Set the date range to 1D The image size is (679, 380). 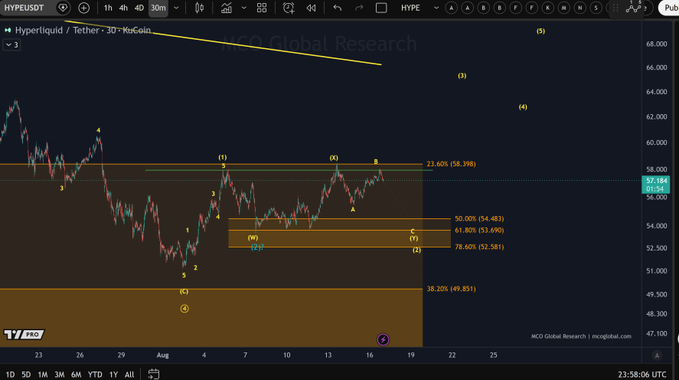coord(10,374)
